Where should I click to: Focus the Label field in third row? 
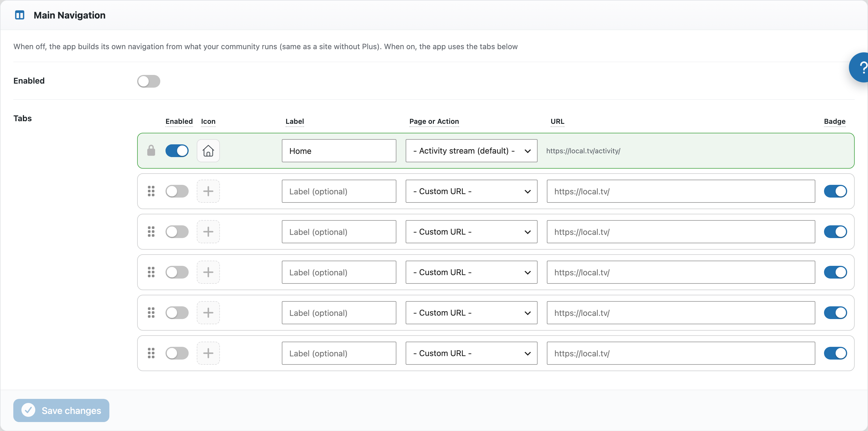click(339, 231)
